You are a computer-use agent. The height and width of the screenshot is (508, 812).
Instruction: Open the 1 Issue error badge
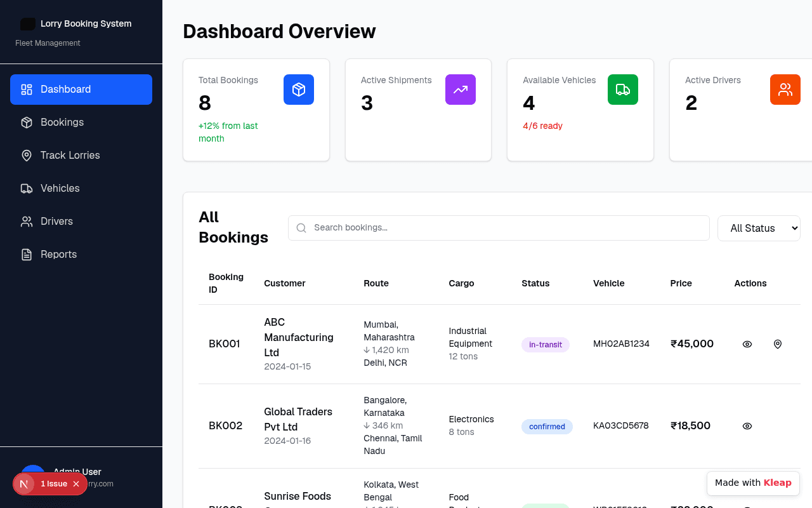[54, 484]
